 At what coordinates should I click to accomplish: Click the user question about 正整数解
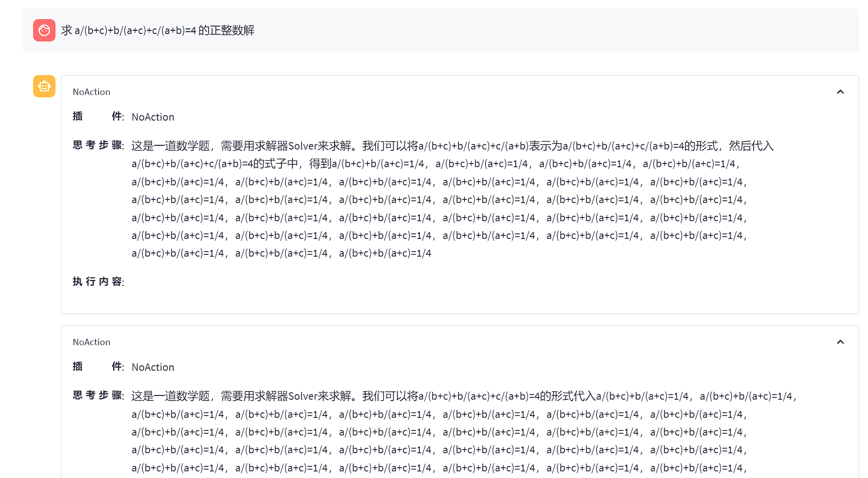pyautogui.click(x=158, y=30)
